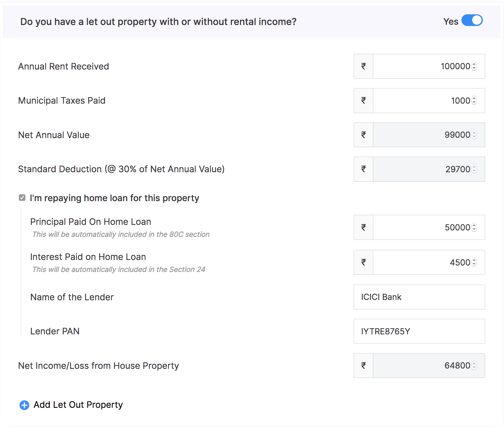This screenshot has height=427, width=504.
Task: Click the rupee icon beside Annual Rent Received
Action: (x=363, y=66)
